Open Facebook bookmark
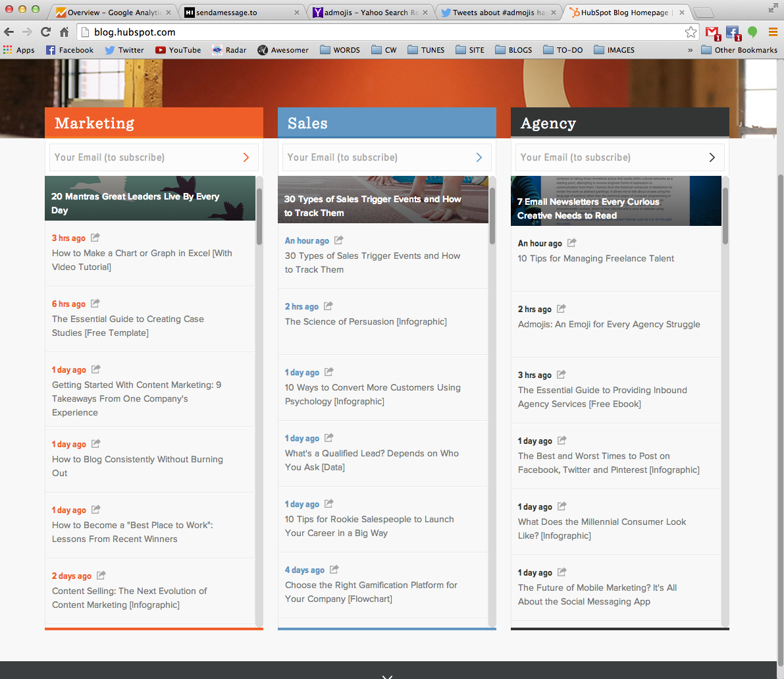The height and width of the screenshot is (679, 784). 70,50
